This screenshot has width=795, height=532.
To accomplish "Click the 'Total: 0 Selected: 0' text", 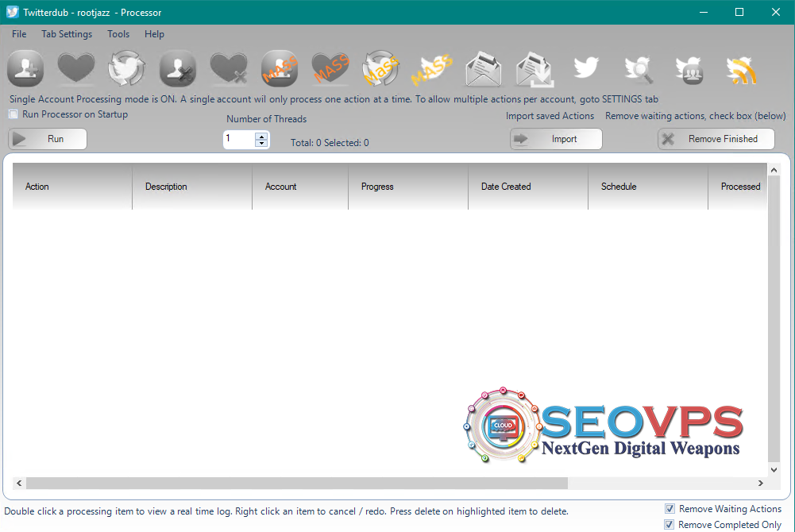I will pos(330,143).
